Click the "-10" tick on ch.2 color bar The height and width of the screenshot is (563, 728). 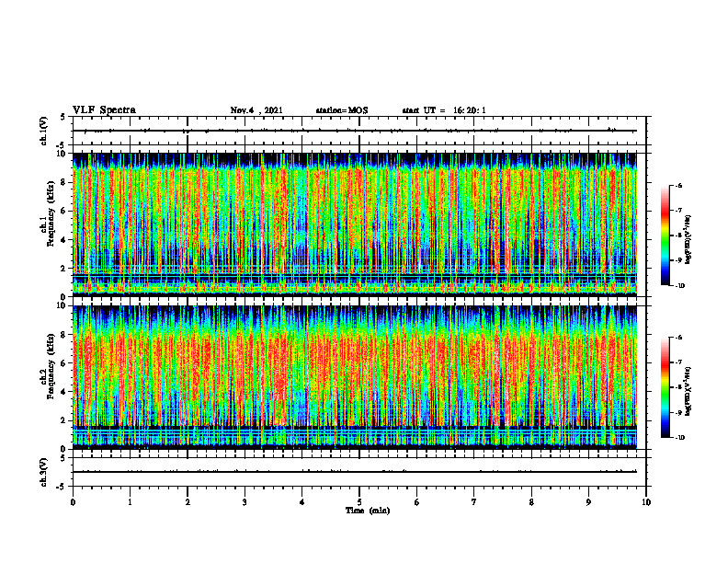[680, 438]
